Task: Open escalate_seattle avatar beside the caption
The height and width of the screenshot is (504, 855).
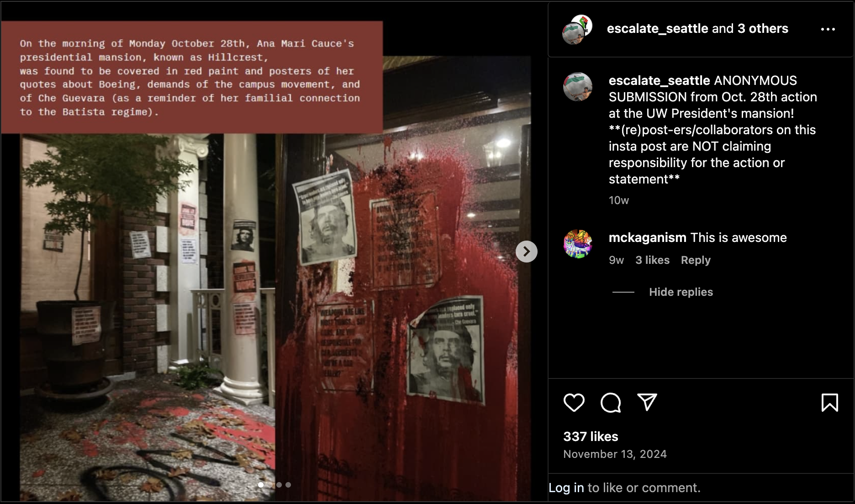Action: pyautogui.click(x=577, y=87)
